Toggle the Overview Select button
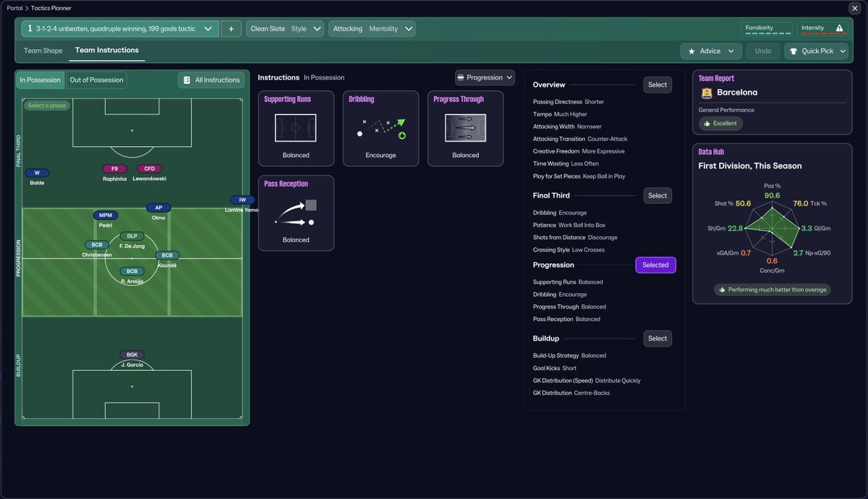The height and width of the screenshot is (499, 868). (x=658, y=85)
